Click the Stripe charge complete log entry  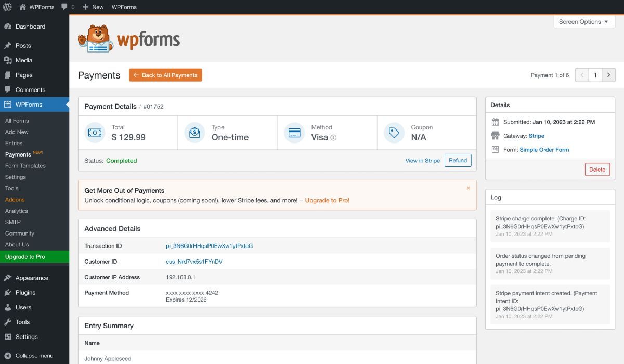pos(550,226)
